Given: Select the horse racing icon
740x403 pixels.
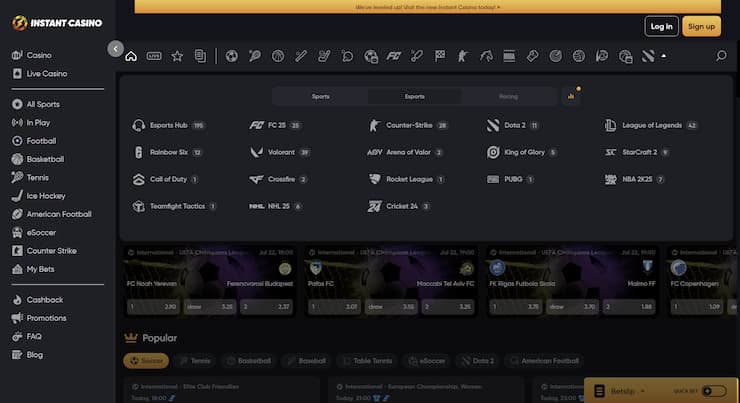Looking at the screenshot, I should tap(486, 56).
